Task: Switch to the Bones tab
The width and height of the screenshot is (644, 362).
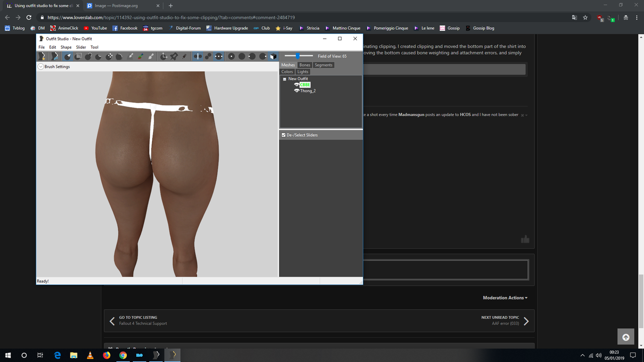Action: (x=305, y=65)
